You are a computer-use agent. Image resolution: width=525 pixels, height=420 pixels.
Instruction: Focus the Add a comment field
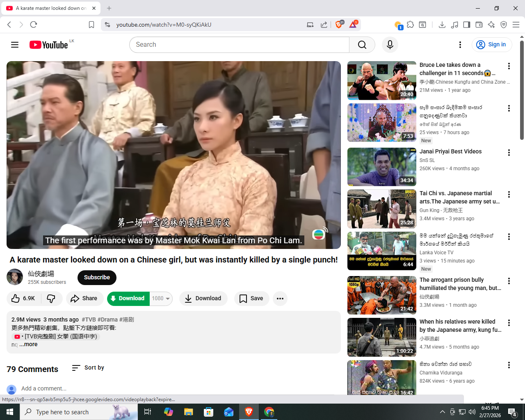point(178,388)
